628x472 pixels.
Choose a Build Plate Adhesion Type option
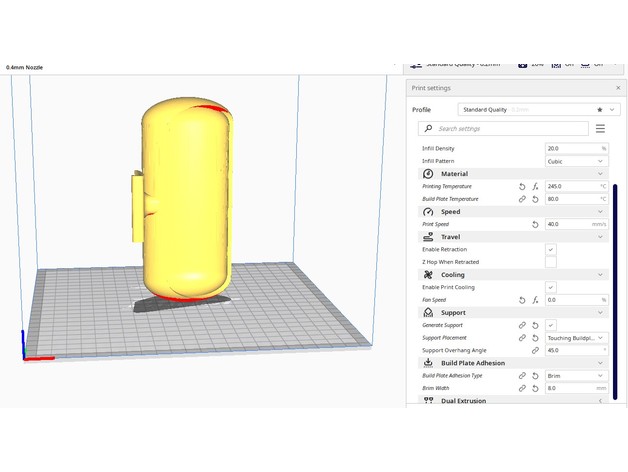click(x=575, y=375)
